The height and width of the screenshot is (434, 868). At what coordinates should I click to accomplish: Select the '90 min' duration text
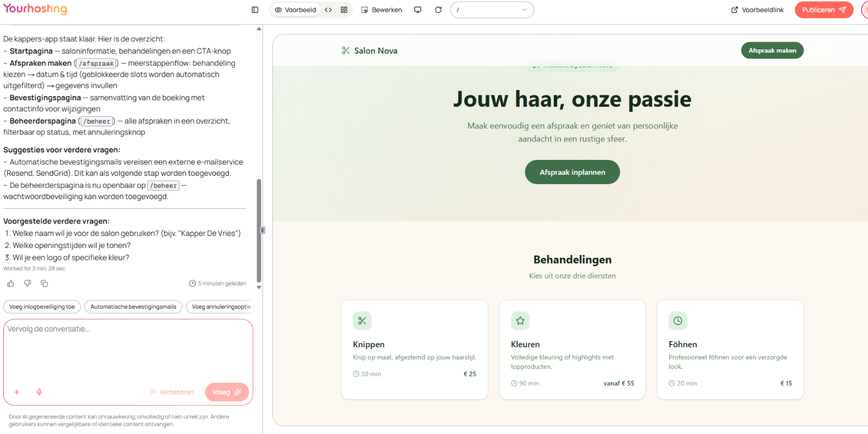tap(529, 384)
